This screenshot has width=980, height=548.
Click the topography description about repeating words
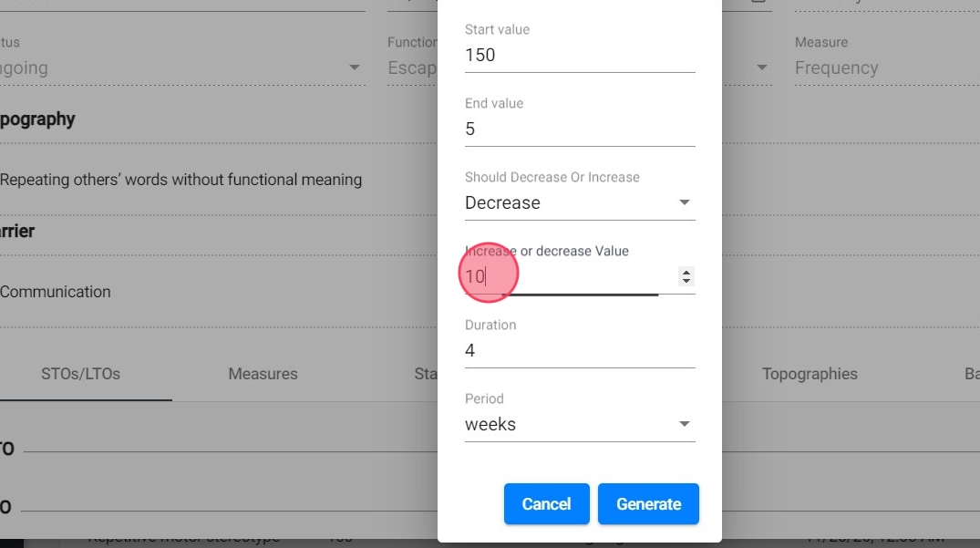coord(181,181)
